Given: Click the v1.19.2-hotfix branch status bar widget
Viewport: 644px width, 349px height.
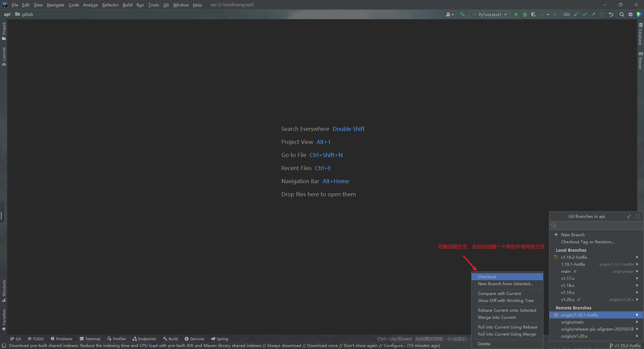Looking at the screenshot, I should coord(625,345).
